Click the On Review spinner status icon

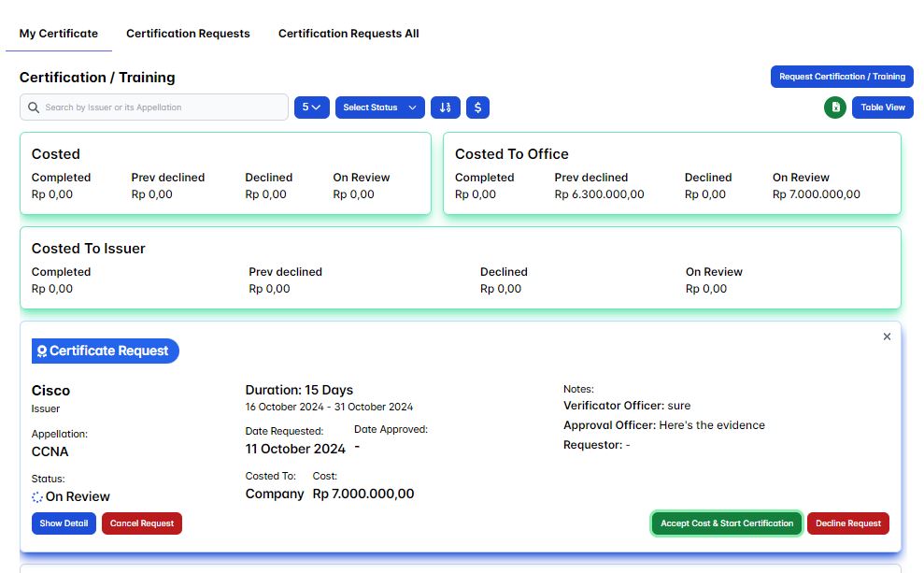tap(37, 497)
